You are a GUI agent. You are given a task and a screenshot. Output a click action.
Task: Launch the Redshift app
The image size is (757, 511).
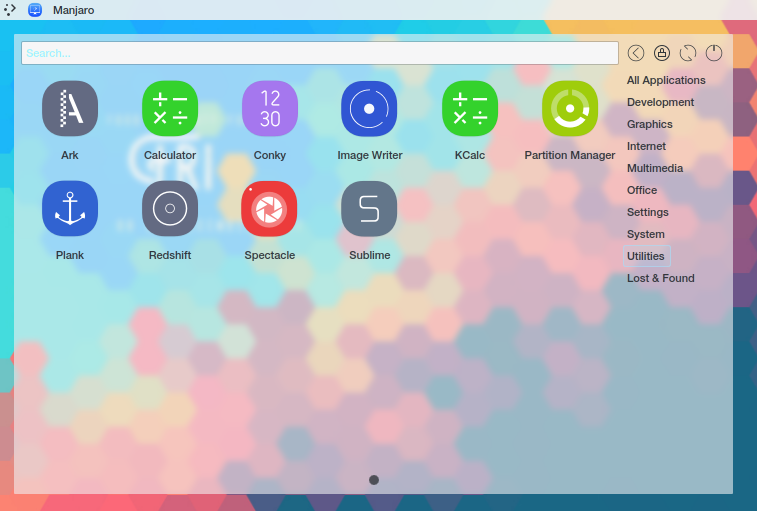170,209
